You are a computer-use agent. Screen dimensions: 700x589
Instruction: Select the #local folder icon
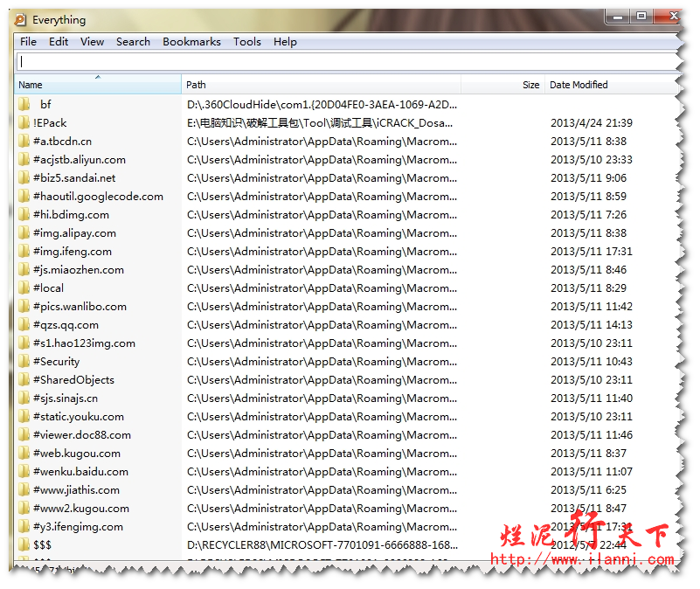click(x=24, y=288)
